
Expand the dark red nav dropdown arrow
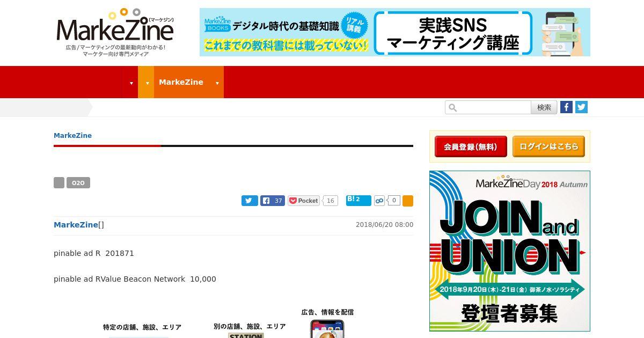(x=131, y=83)
